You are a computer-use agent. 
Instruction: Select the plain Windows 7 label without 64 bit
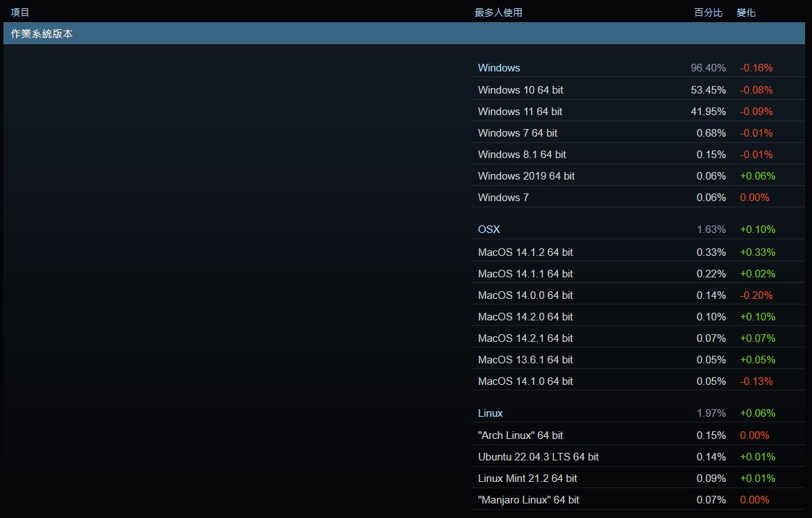click(503, 197)
